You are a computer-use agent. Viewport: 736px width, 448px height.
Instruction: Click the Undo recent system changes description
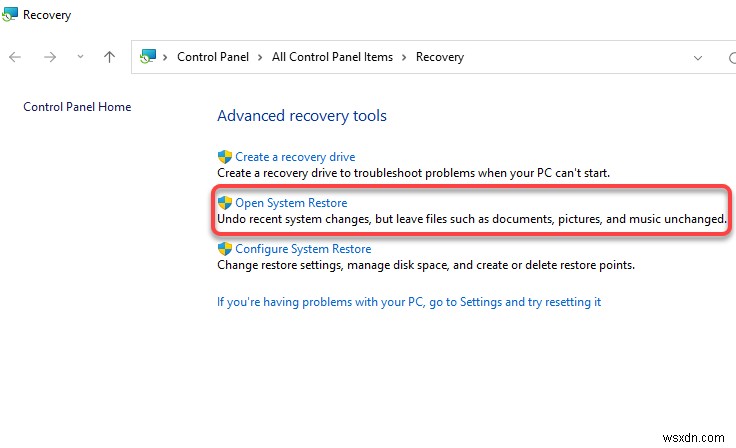[472, 219]
